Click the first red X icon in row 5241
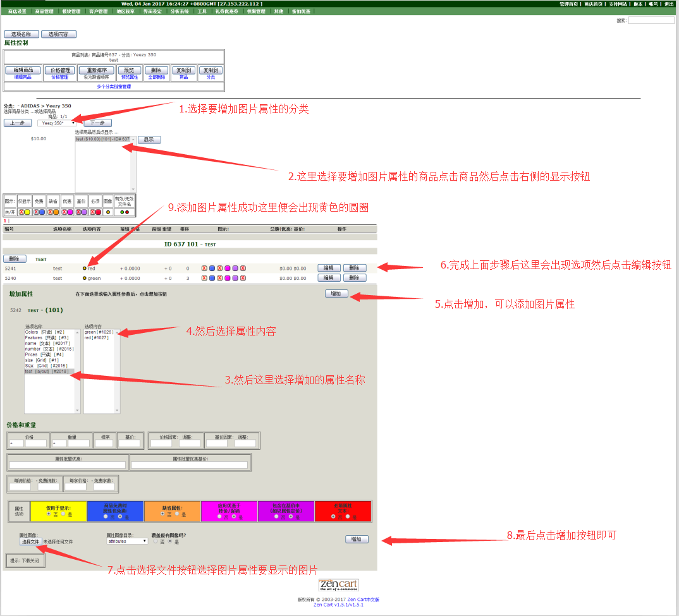This screenshot has width=679, height=616. [204, 269]
